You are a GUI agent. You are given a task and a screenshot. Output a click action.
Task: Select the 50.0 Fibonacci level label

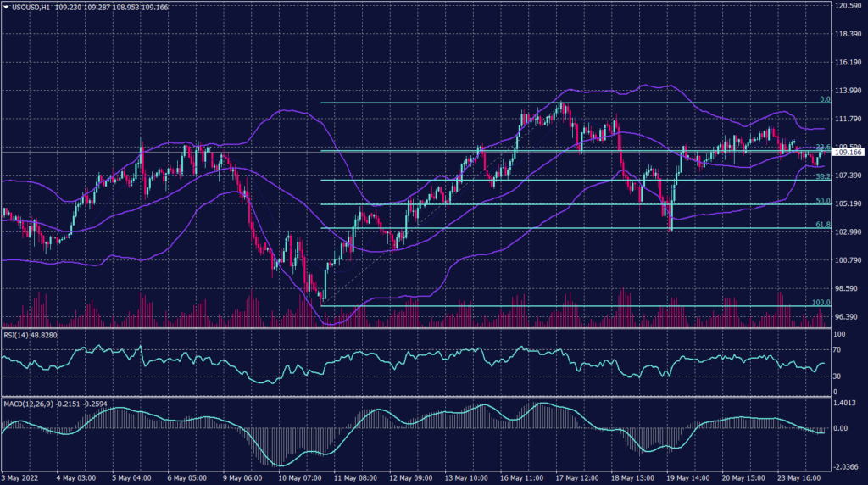pyautogui.click(x=821, y=201)
